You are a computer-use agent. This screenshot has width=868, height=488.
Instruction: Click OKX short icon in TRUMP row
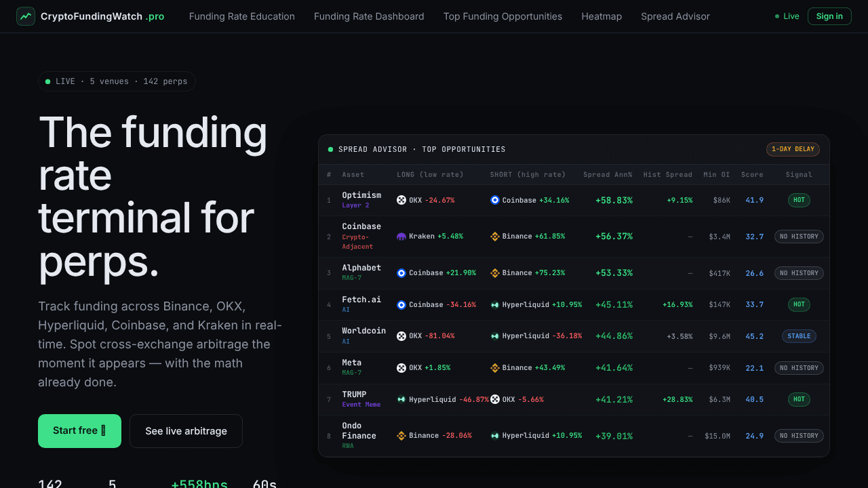(x=495, y=399)
